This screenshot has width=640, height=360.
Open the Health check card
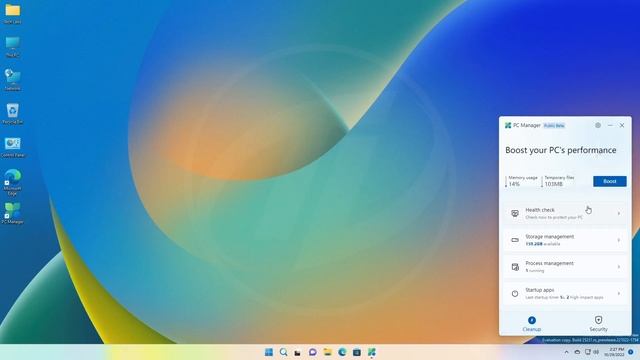click(565, 213)
